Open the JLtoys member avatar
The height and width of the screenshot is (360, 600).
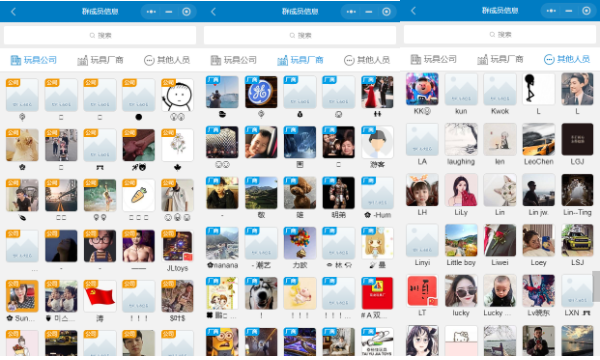[x=177, y=246]
